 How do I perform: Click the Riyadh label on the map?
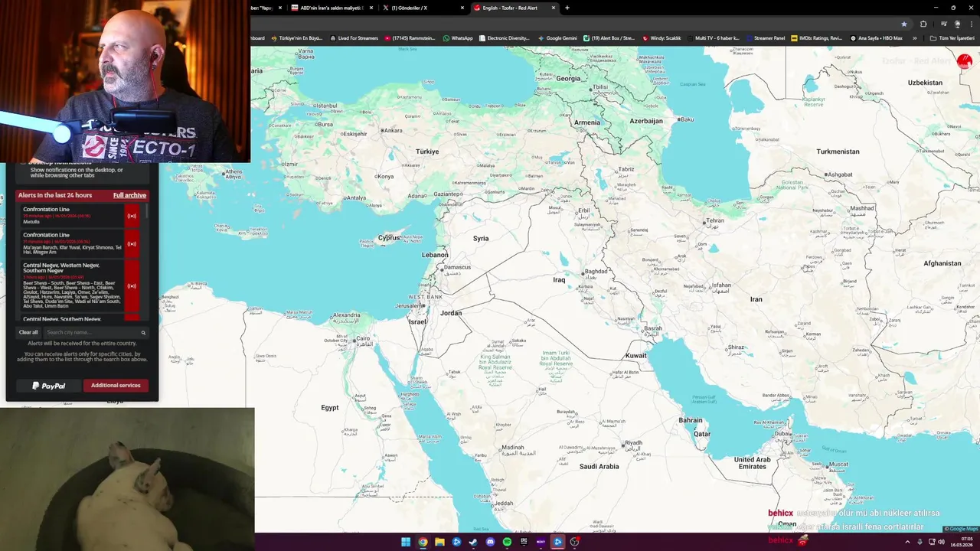point(634,443)
